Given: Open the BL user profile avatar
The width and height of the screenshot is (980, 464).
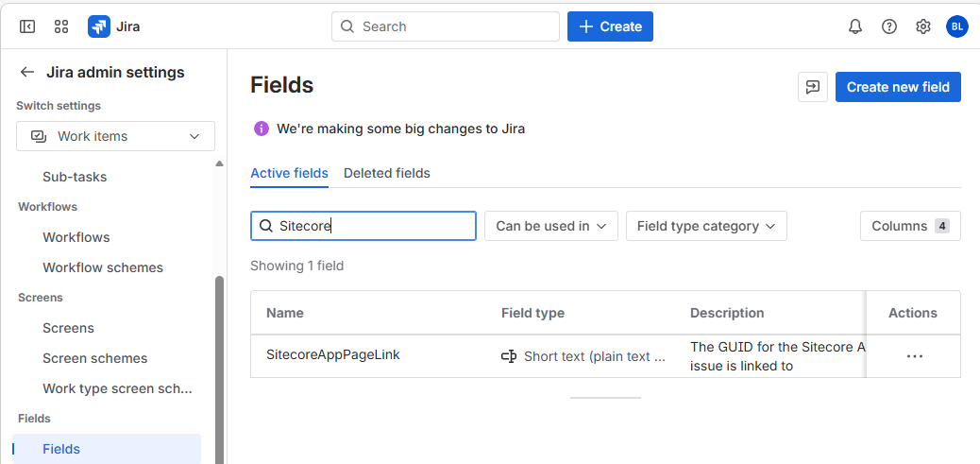Looking at the screenshot, I should click(x=956, y=26).
